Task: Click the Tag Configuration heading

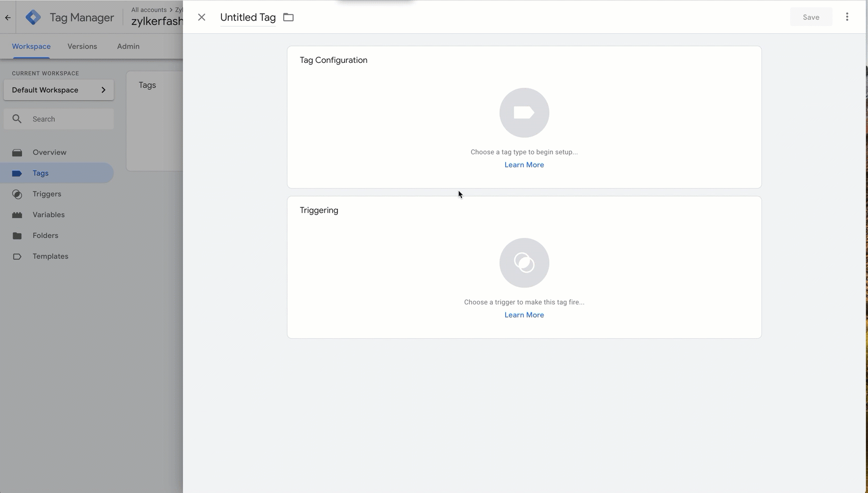Action: pyautogui.click(x=334, y=60)
